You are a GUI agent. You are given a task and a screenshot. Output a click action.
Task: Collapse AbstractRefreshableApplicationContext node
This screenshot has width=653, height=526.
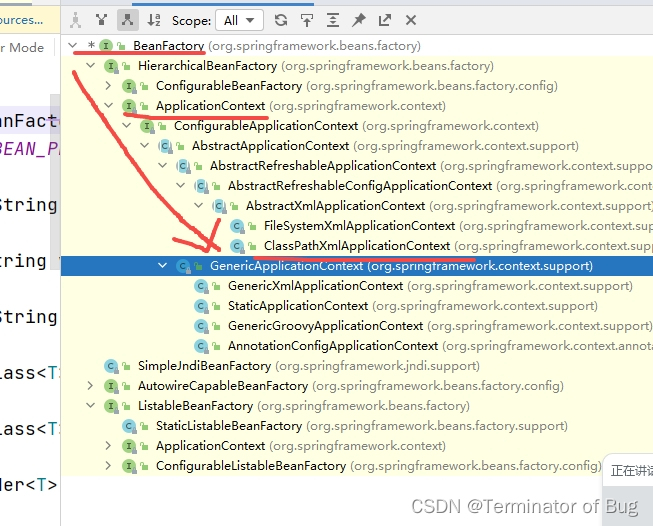[162, 165]
